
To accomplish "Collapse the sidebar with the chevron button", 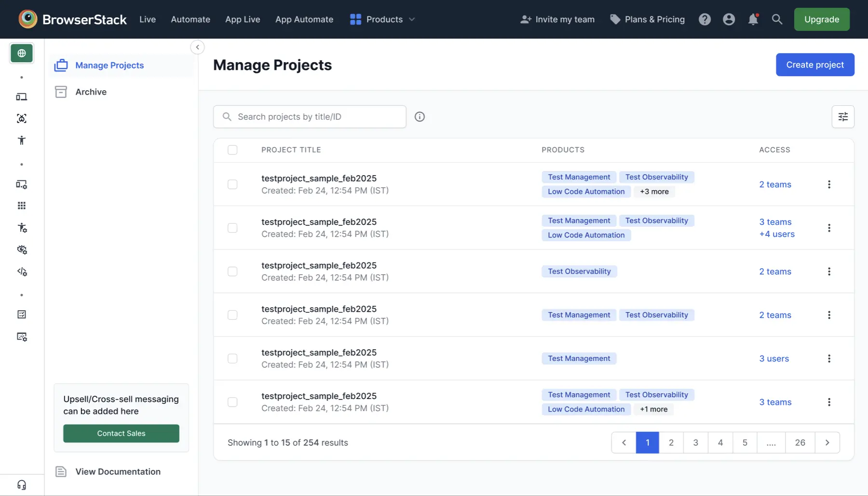I will 197,47.
